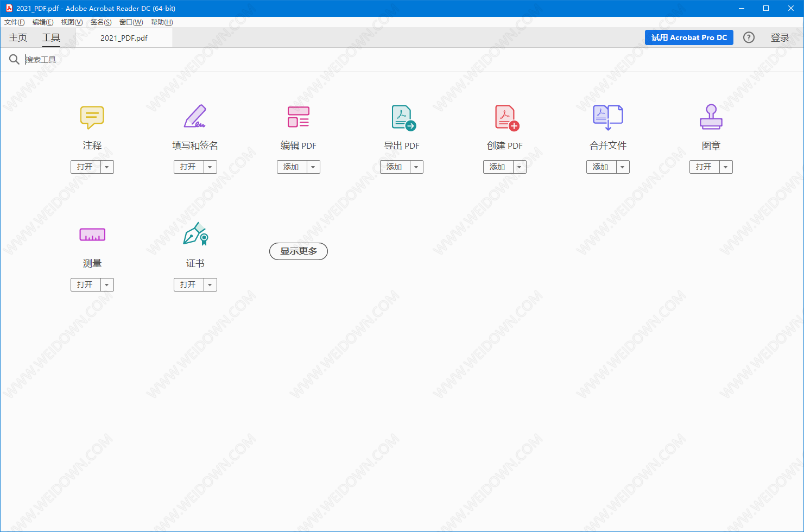Expand the dropdown arrow under 证书

click(210, 285)
